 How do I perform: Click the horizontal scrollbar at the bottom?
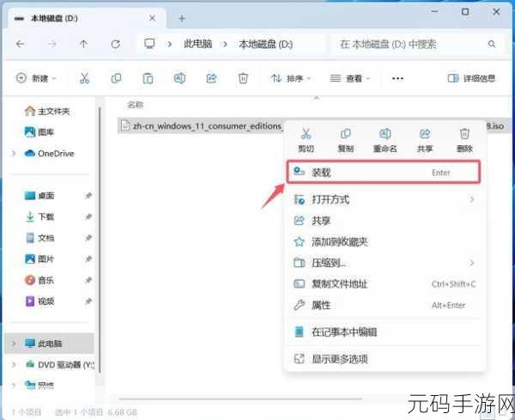(240, 399)
